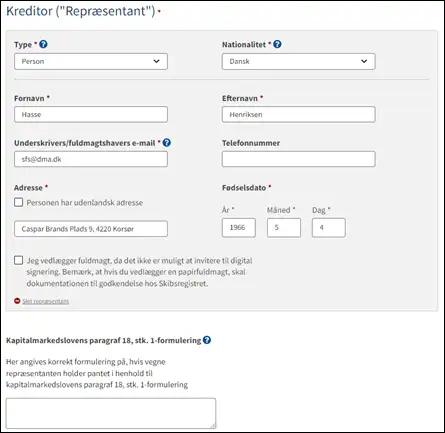Select the address field with Caspar Brands Plads
The height and width of the screenshot is (433, 445).
tap(91, 229)
